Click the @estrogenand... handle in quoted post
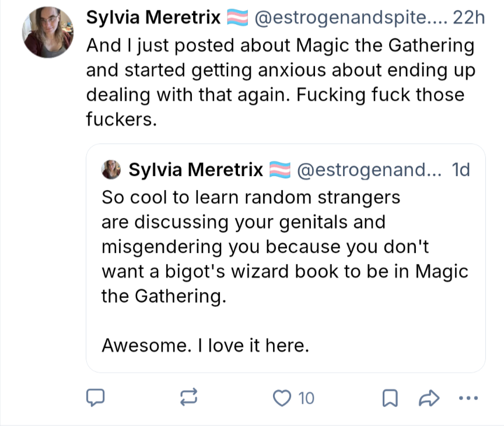 coord(369,170)
